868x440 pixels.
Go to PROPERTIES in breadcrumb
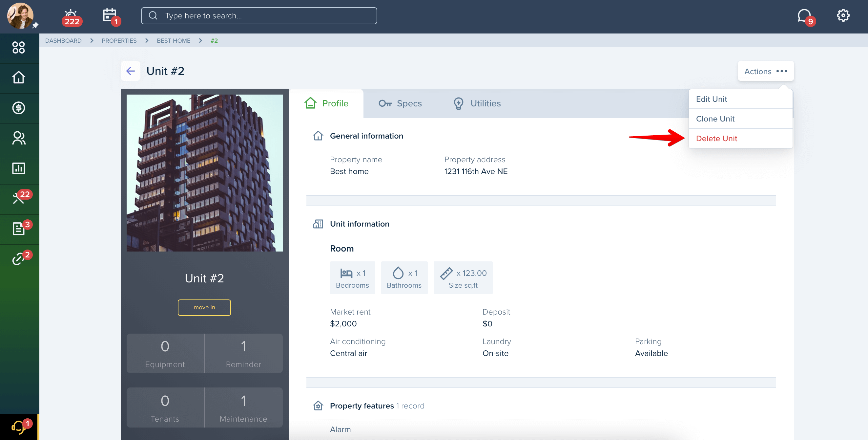(119, 40)
